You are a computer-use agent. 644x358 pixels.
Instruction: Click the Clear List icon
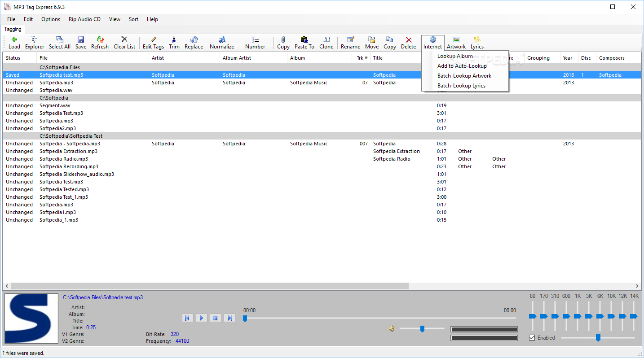[x=124, y=43]
